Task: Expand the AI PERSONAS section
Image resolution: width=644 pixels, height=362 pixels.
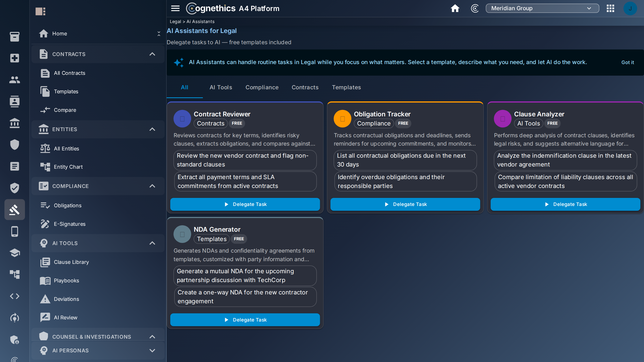Action: (x=152, y=350)
